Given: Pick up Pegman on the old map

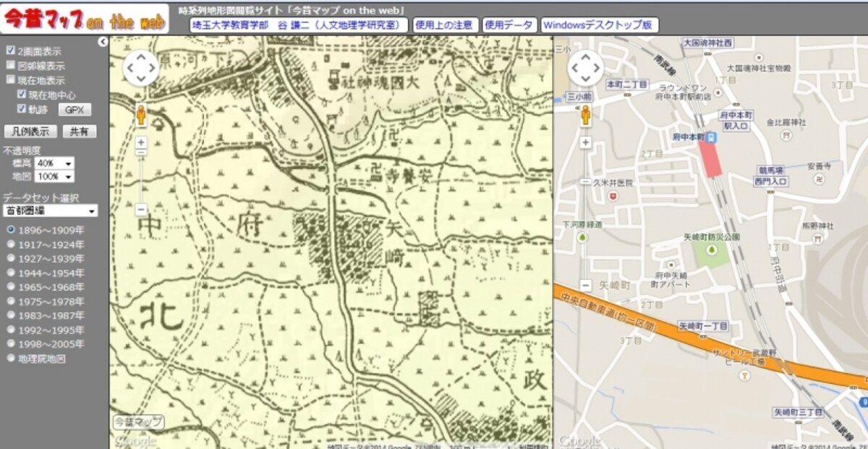Looking at the screenshot, I should pyautogui.click(x=140, y=114).
